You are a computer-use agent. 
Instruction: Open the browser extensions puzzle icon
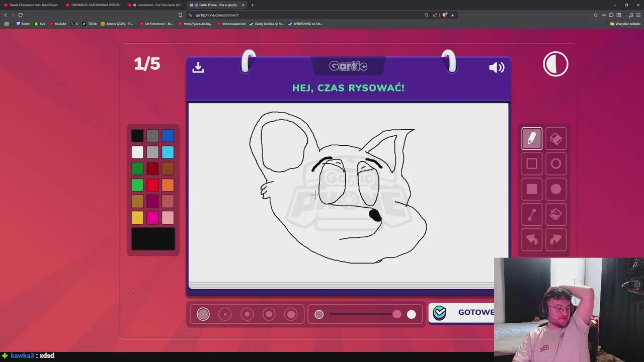pyautogui.click(x=611, y=15)
